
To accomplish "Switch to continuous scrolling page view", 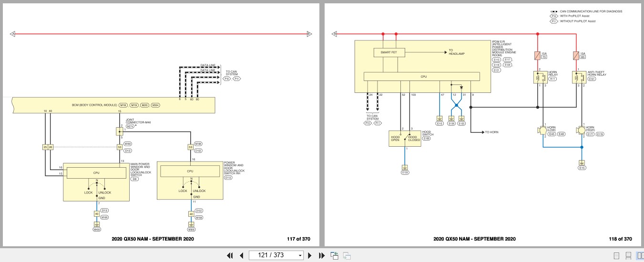I will pos(628,256).
